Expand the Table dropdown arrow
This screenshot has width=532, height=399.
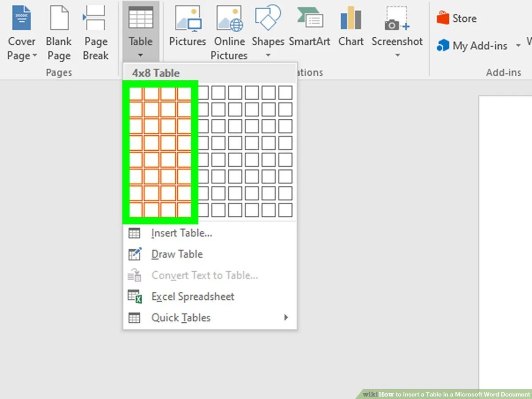point(141,55)
